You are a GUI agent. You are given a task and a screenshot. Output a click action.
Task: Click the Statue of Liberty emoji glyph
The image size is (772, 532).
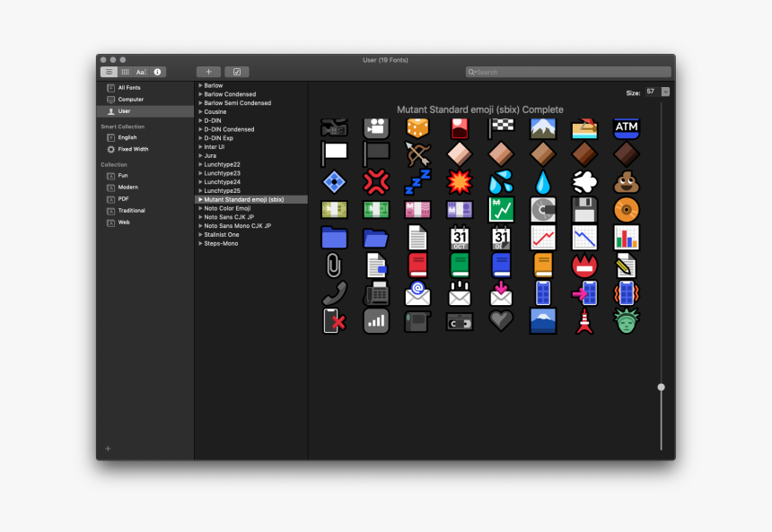[627, 321]
